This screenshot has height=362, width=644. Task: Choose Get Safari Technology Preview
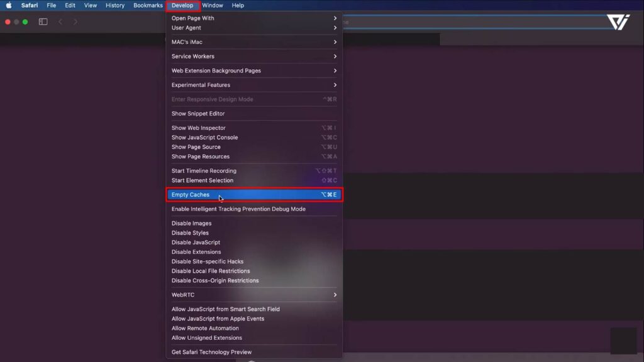[254, 352]
